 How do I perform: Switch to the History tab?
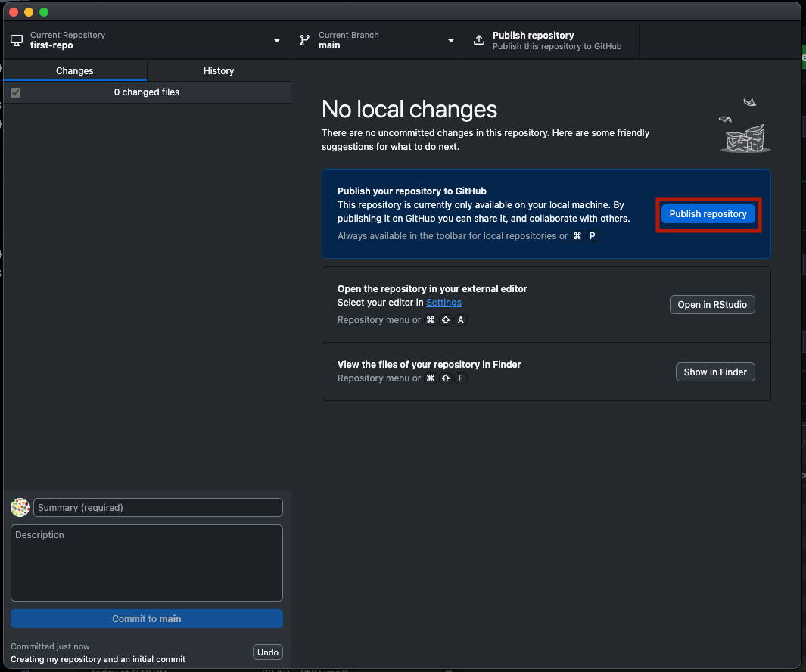(219, 70)
